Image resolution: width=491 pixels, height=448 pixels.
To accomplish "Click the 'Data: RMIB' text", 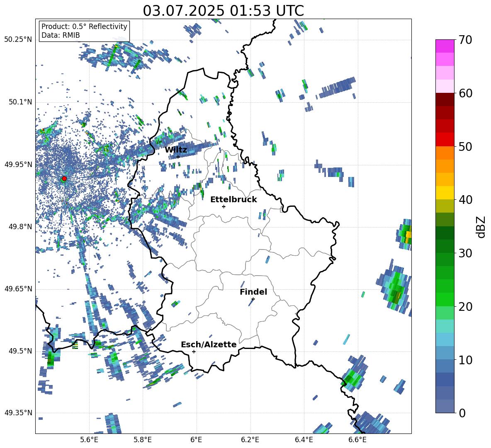I will click(61, 35).
